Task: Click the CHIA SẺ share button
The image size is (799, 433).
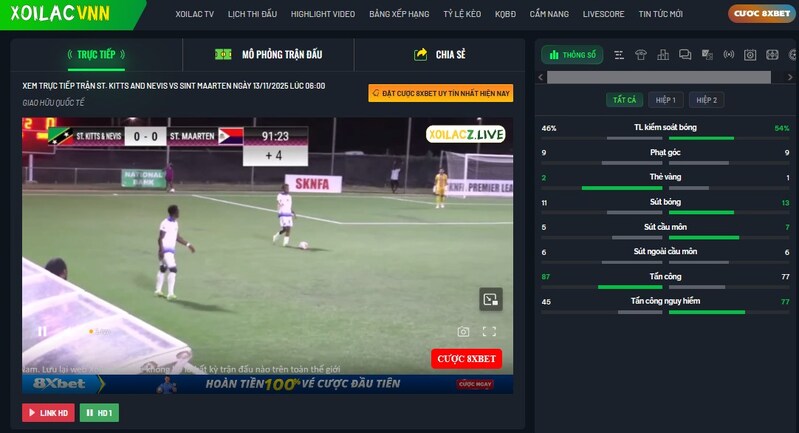Action: pos(439,55)
